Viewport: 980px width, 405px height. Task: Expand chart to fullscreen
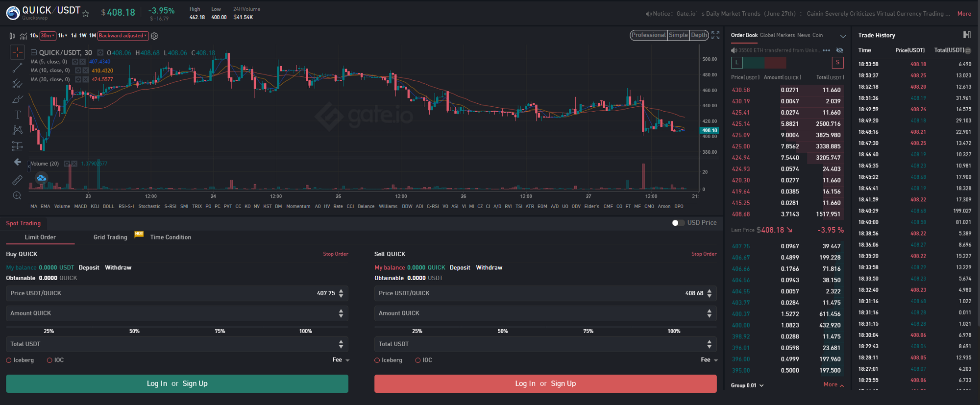pyautogui.click(x=715, y=35)
